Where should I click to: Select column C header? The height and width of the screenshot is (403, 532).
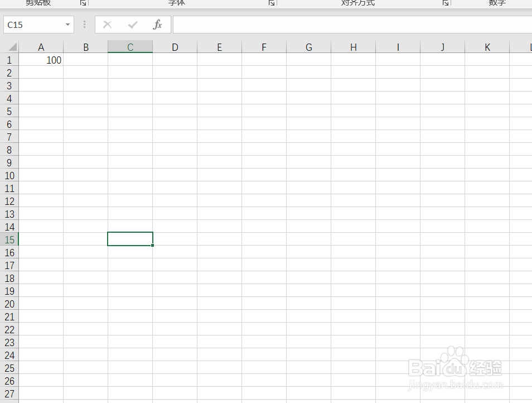click(x=130, y=47)
